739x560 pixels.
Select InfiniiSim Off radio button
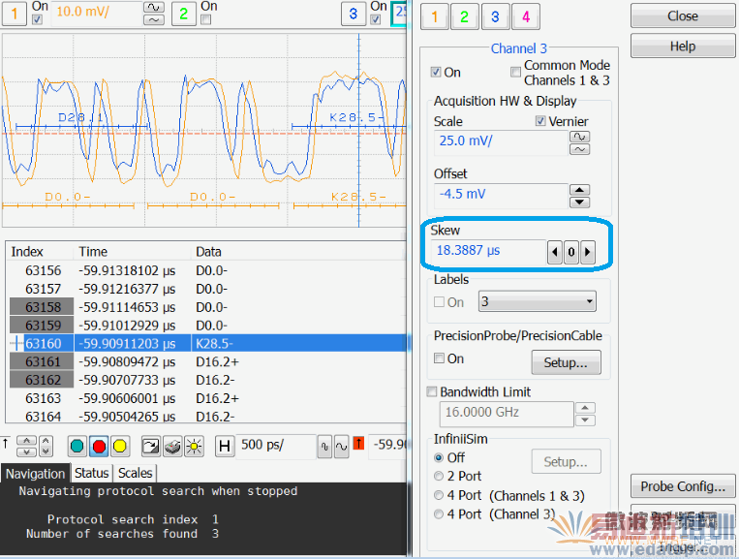pos(439,457)
